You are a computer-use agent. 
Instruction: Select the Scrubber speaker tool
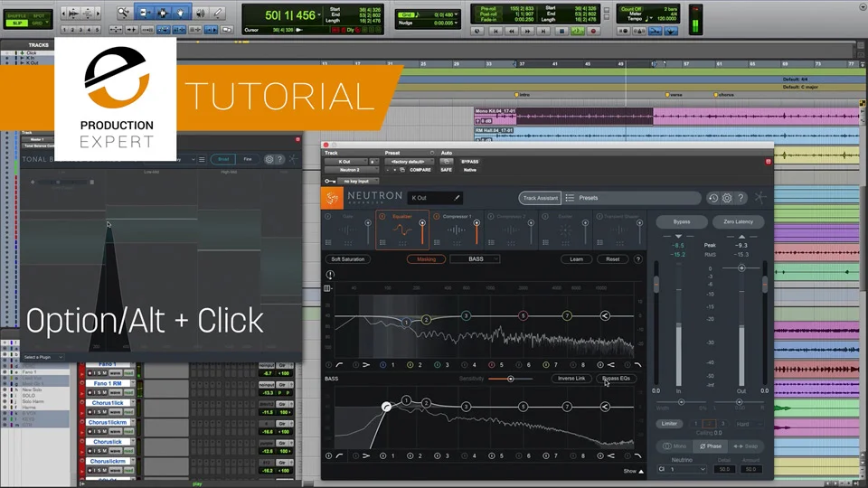(200, 12)
